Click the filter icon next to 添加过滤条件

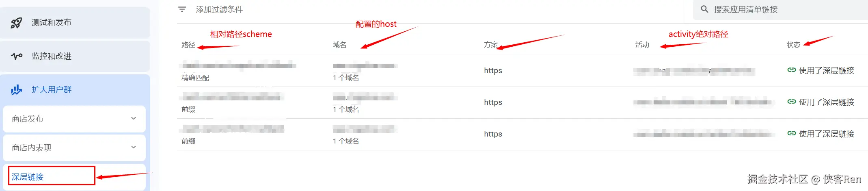[x=182, y=9]
